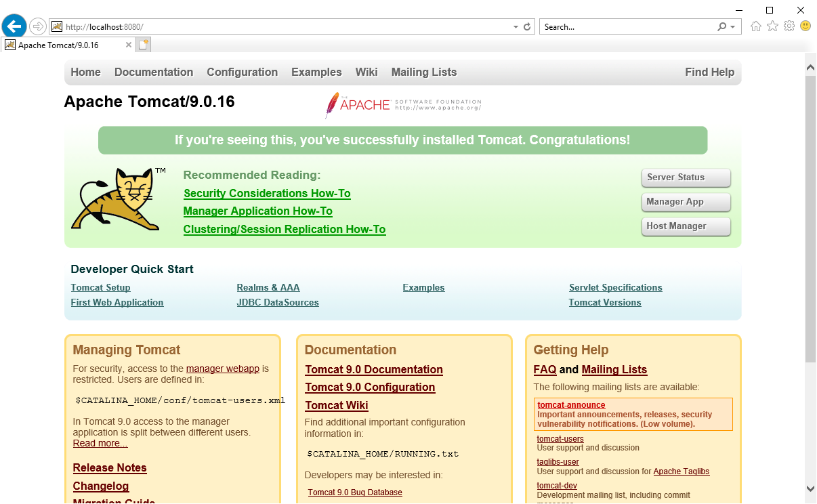
Task: Click the Manager App button
Action: [x=686, y=202]
